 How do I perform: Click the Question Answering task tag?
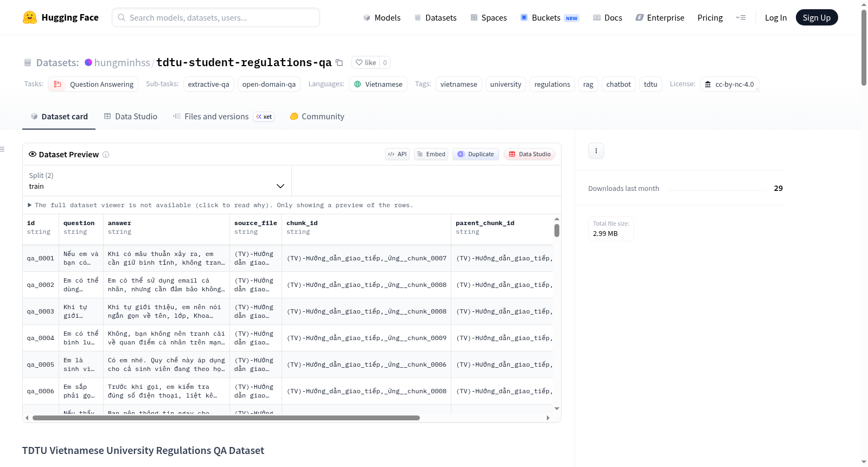click(x=93, y=84)
